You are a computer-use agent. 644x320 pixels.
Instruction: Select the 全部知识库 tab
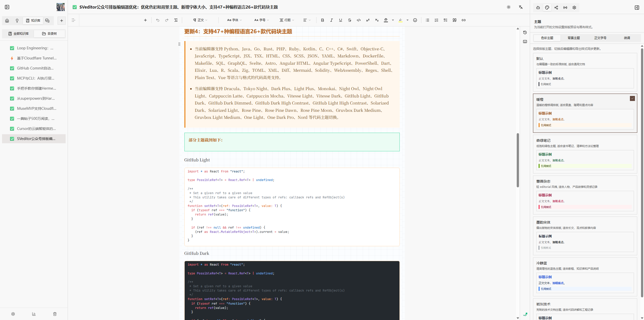18,34
